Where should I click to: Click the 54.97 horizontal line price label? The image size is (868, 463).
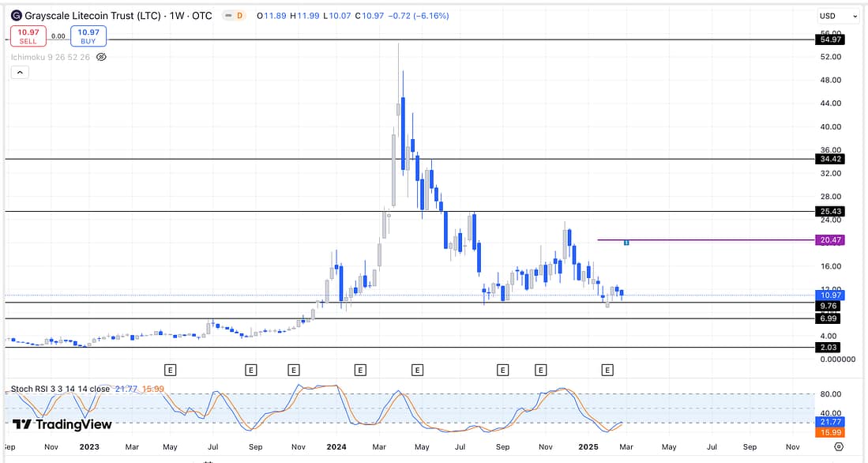(x=828, y=40)
